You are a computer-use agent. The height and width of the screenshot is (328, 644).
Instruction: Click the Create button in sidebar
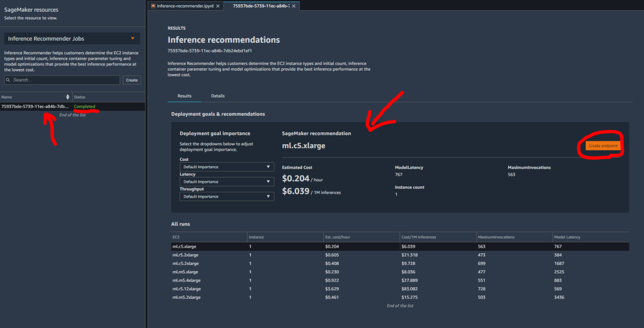point(131,80)
